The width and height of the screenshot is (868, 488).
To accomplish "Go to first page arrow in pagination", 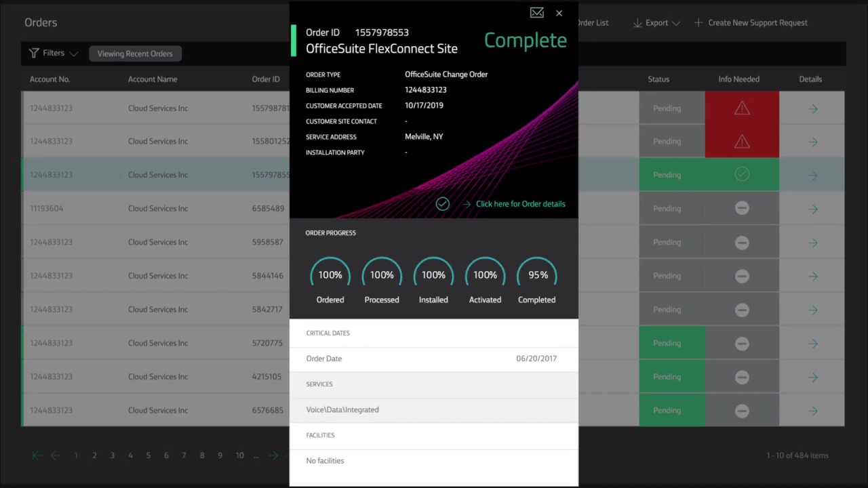I will (37, 455).
